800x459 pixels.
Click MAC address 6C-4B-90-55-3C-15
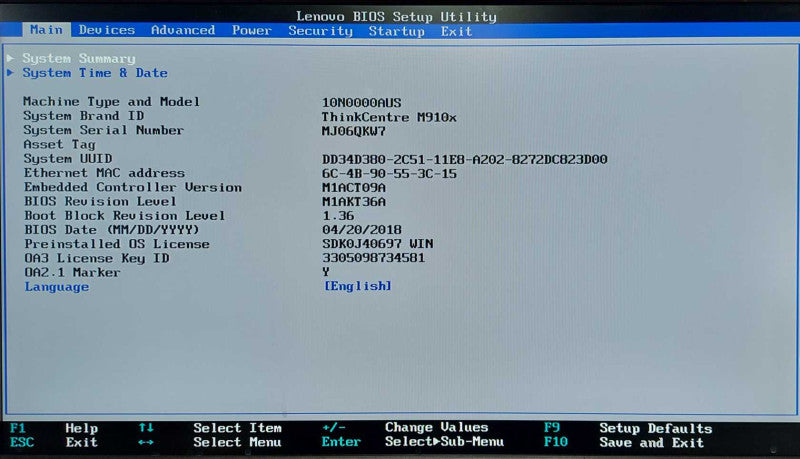coord(389,173)
